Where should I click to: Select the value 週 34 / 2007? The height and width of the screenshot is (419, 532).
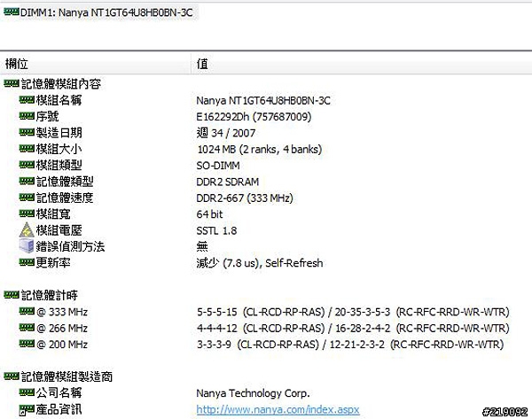226,133
